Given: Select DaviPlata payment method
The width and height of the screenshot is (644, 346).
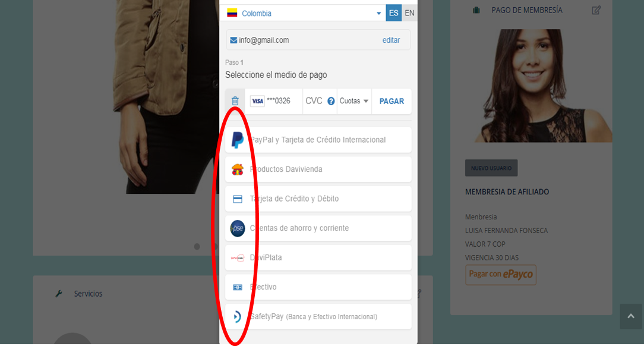Looking at the screenshot, I should pyautogui.click(x=318, y=258).
